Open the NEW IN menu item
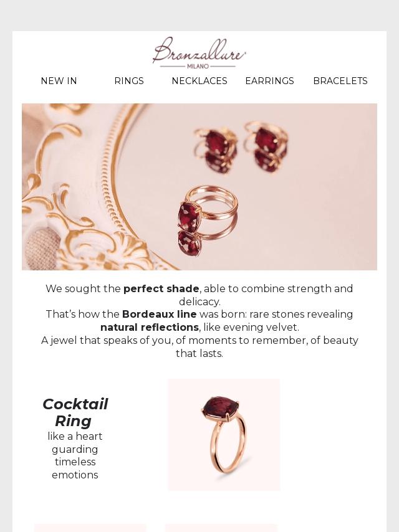399x532 pixels. pyautogui.click(x=59, y=81)
